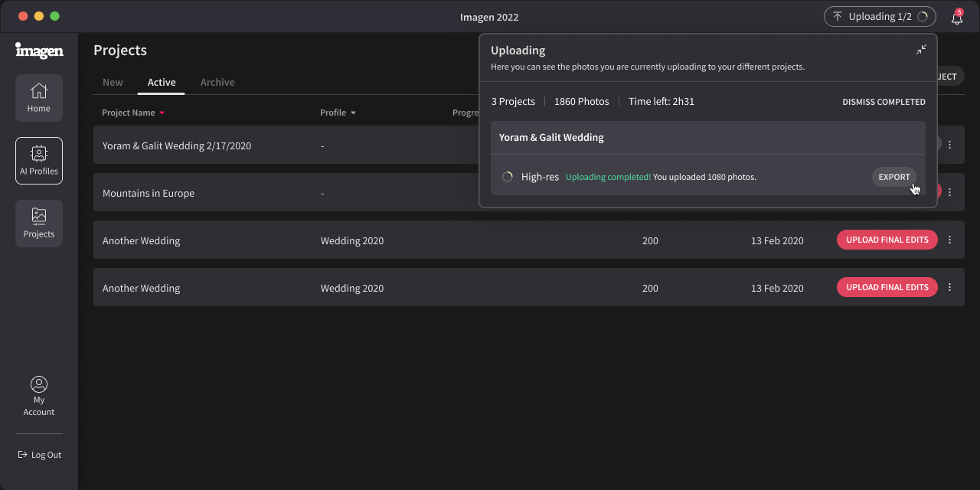
Task: Click the Imagen logo
Action: (x=39, y=51)
